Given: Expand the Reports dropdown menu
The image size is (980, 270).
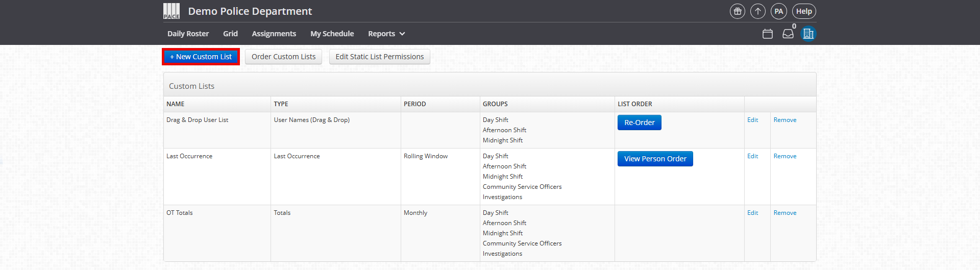Looking at the screenshot, I should (386, 34).
